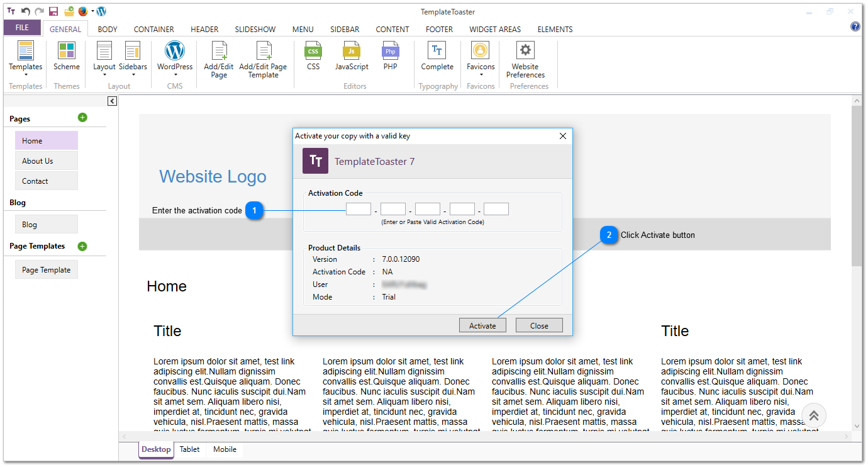This screenshot has width=868, height=467.
Task: Open Website Preferences gear icon
Action: coord(525,50)
